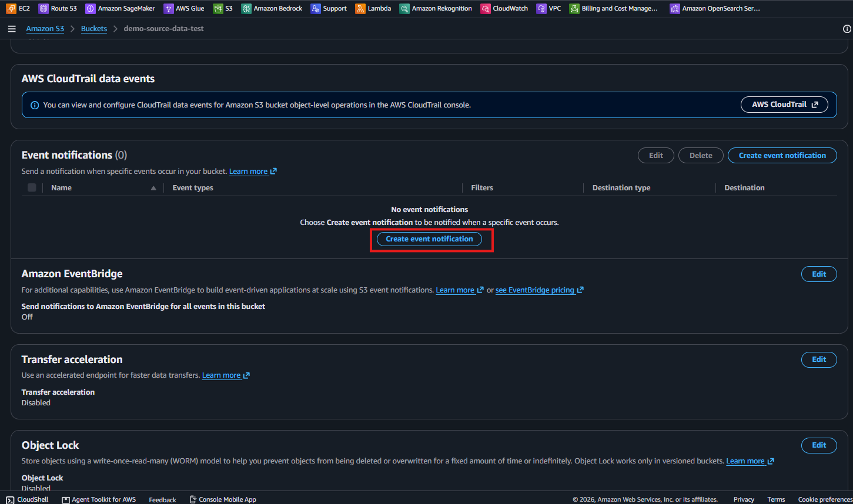Tick the select-all event notifications checkbox
This screenshot has width=853, height=504.
click(x=32, y=188)
